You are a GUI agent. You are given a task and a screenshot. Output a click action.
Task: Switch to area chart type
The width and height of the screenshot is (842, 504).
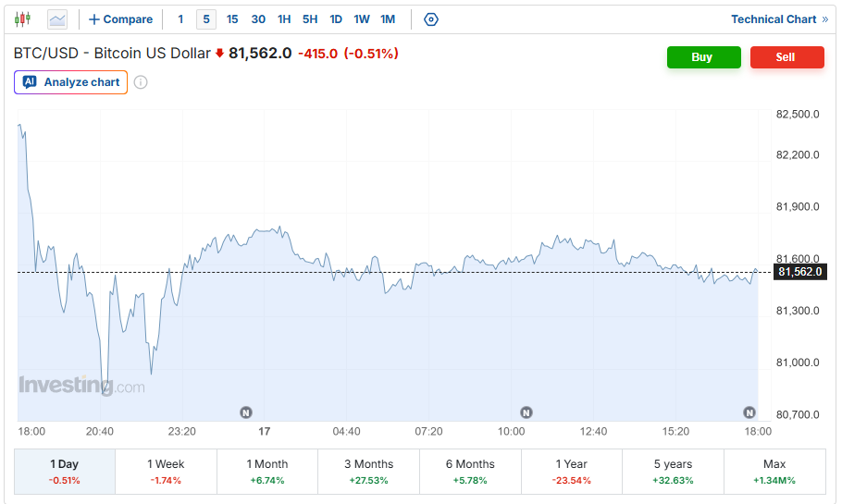click(57, 19)
